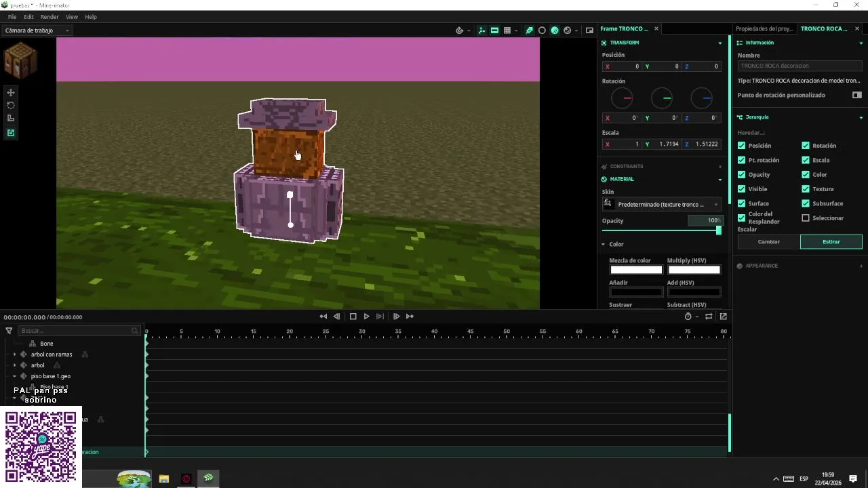
Task: Select the scale tool in viewport
Action: click(x=11, y=119)
